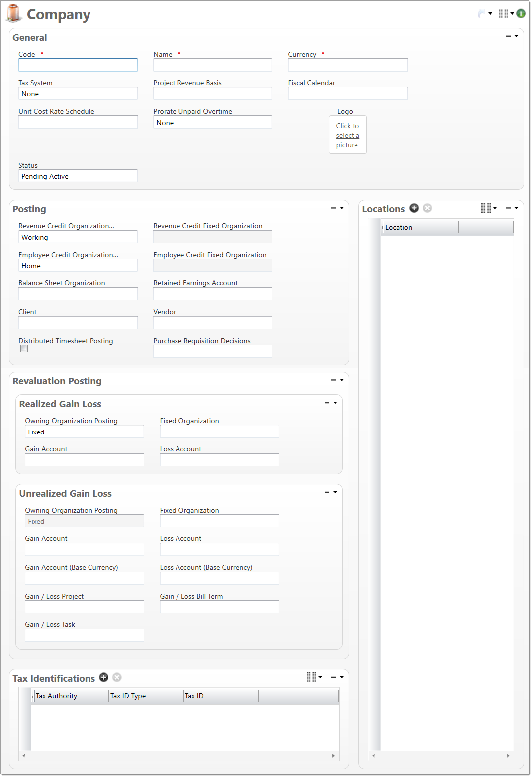Click the Location column header
Image resolution: width=532 pixels, height=777 pixels.
tap(420, 228)
